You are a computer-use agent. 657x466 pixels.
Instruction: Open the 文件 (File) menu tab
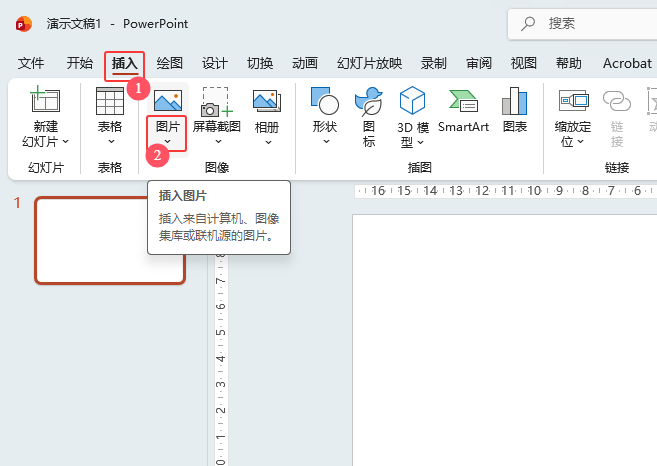31,63
